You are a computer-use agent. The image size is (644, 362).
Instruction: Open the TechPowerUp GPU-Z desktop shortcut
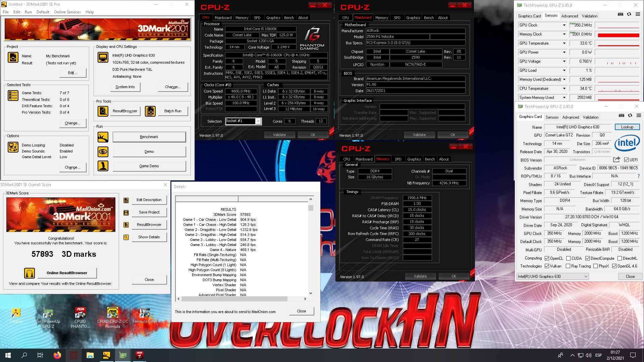tap(48, 318)
